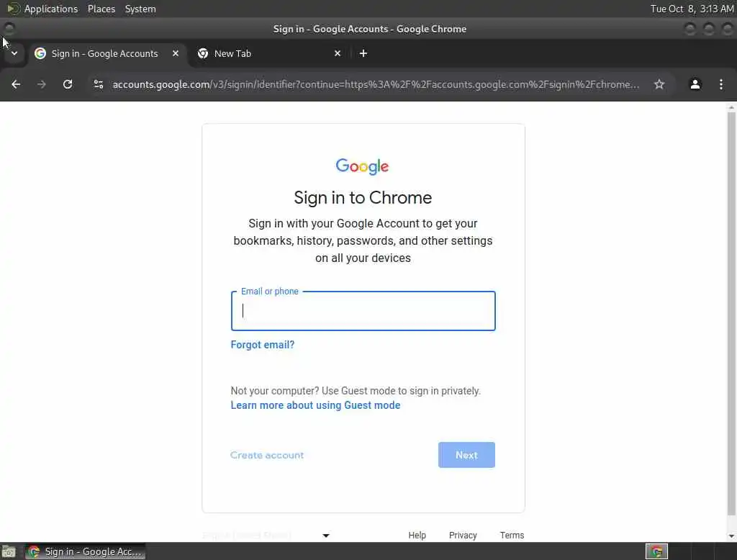The width and height of the screenshot is (737, 560).
Task: Open the Privacy footer link
Action: pos(463,535)
